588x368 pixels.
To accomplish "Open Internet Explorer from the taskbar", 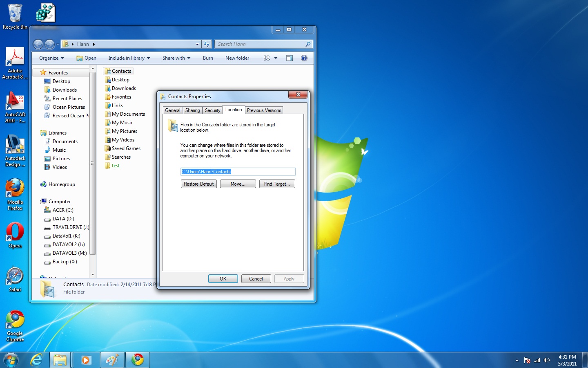I will point(37,360).
